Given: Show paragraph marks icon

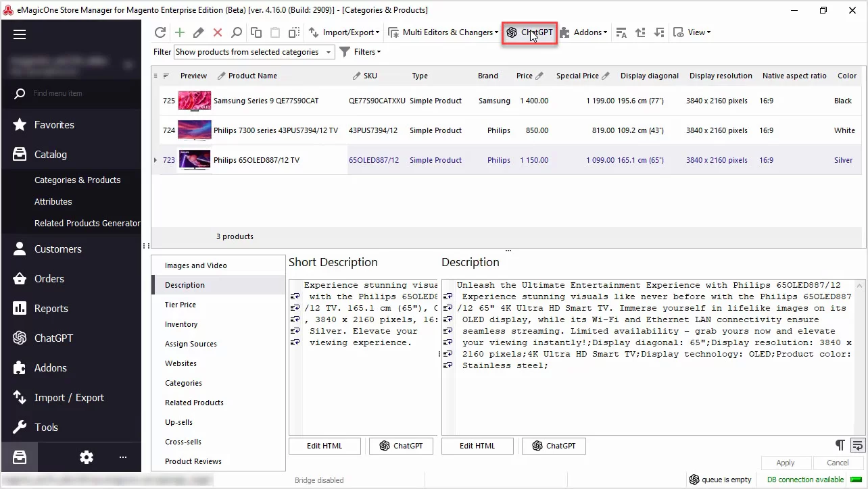Looking at the screenshot, I should 840,445.
